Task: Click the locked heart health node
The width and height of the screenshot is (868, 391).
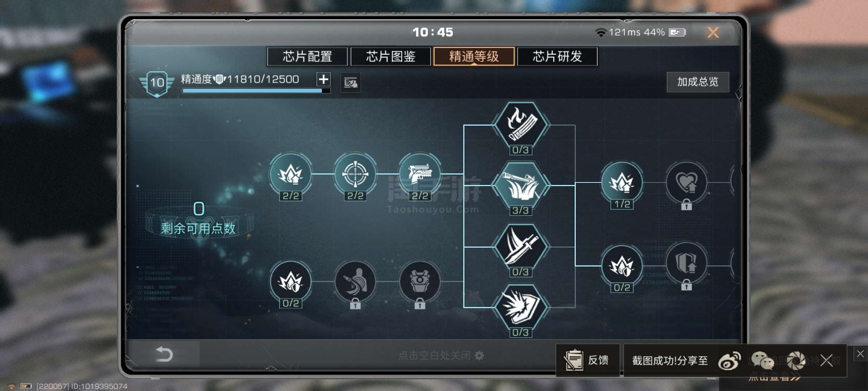Action: (x=686, y=182)
